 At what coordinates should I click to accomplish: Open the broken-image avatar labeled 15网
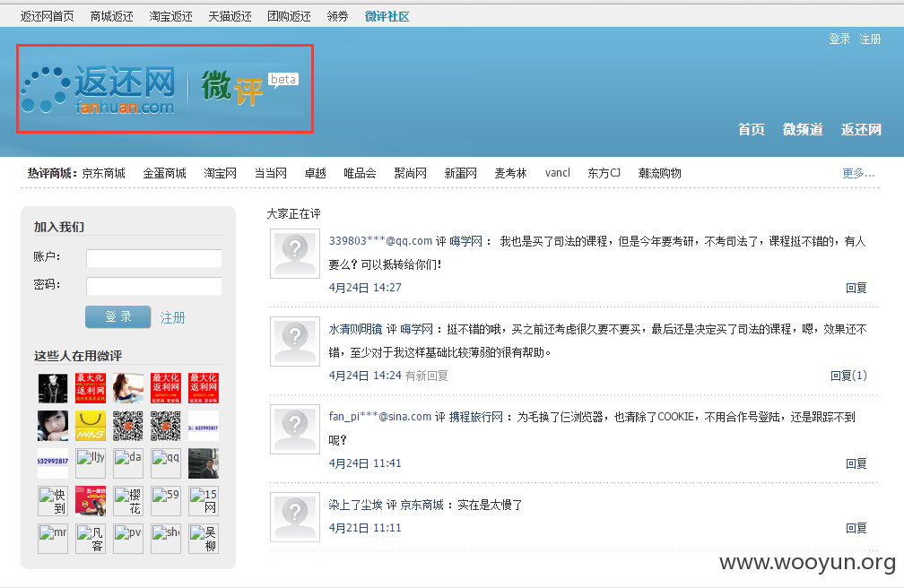204,501
